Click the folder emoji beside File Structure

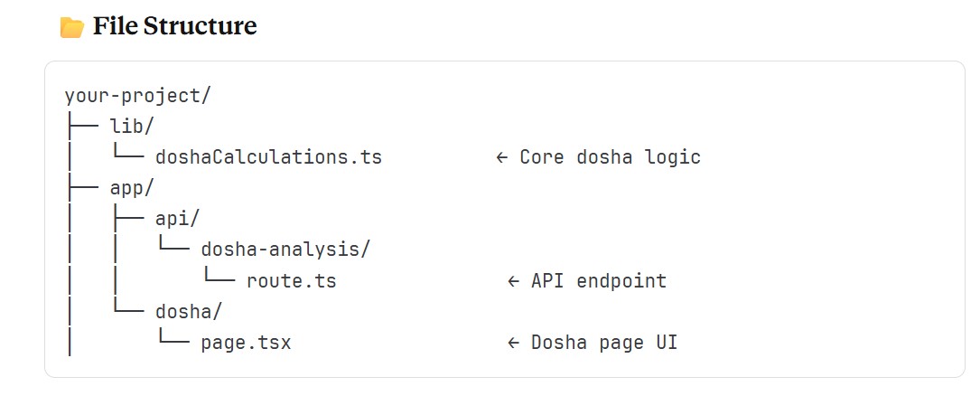72,28
